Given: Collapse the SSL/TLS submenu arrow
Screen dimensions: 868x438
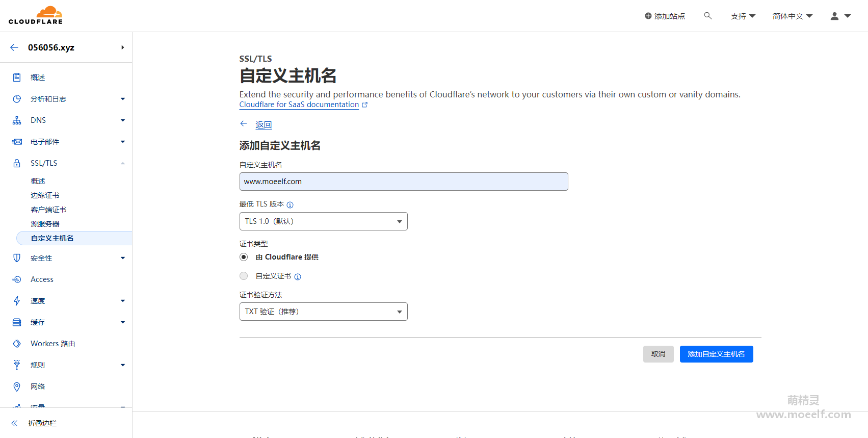Looking at the screenshot, I should coord(123,163).
